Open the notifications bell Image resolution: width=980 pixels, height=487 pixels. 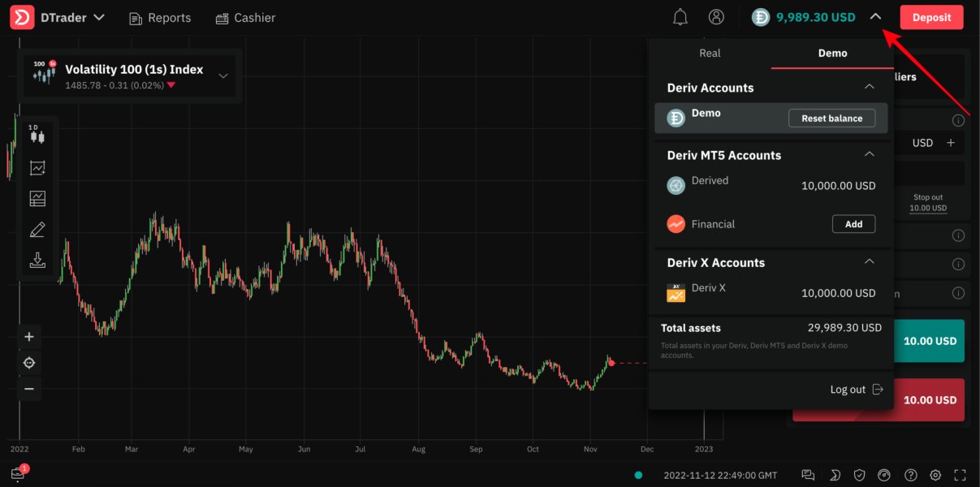pos(680,17)
